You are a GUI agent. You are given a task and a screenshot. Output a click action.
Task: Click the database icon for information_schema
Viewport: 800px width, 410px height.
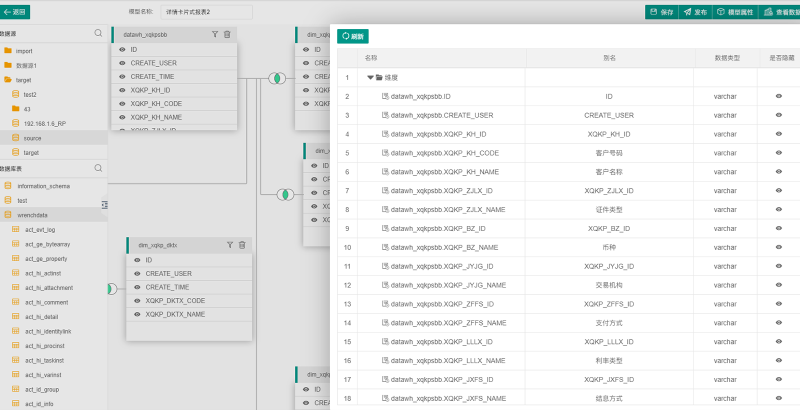point(8,186)
